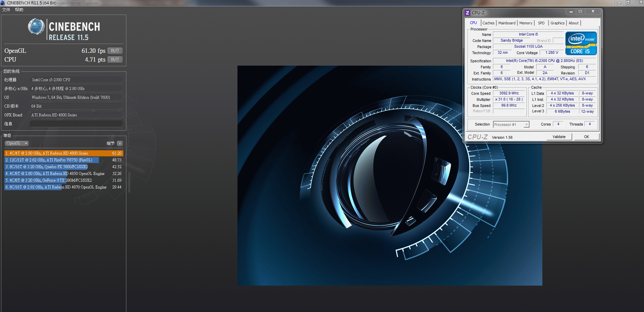Click the Specification value i5-2300 CPU 2.80GHz
The width and height of the screenshot is (644, 312).
544,61
